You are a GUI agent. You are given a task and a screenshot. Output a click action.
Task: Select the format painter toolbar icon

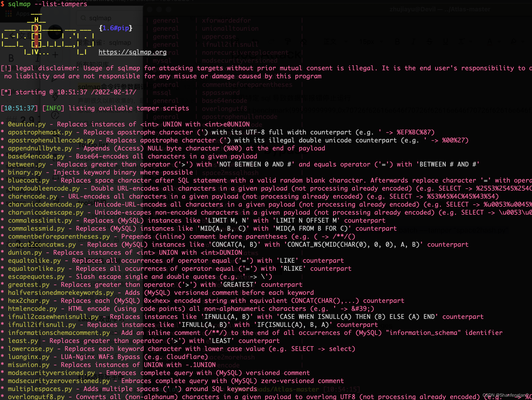click(x=288, y=42)
